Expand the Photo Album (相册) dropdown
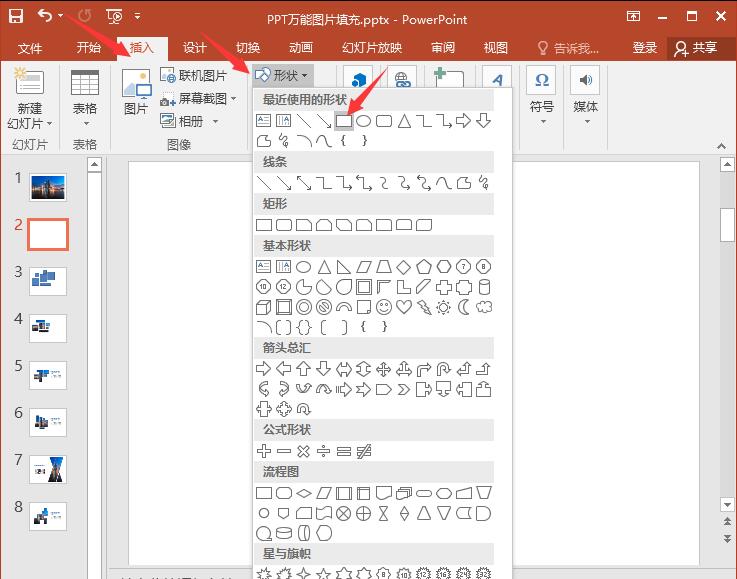Screen dimensions: 737x579 pos(215,121)
